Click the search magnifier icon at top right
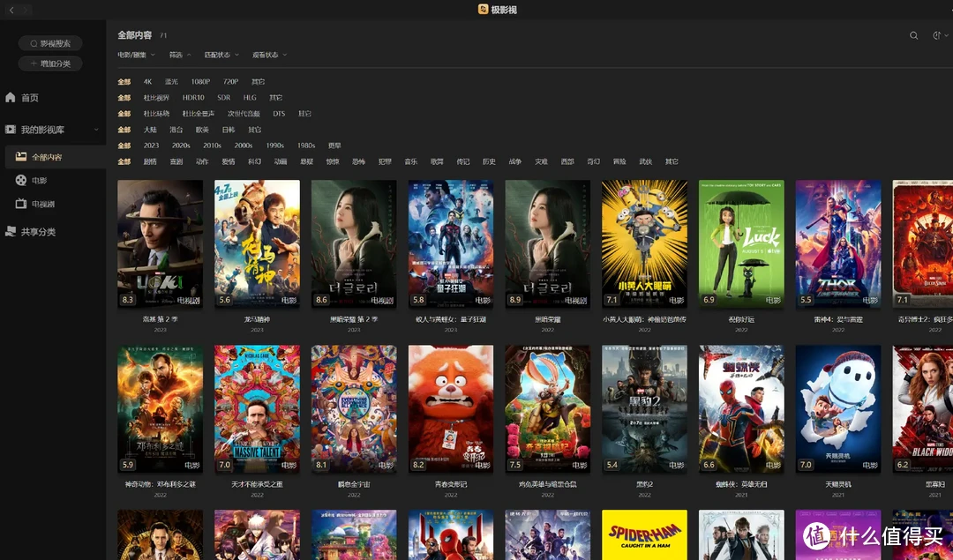Viewport: 953px width, 560px height. click(914, 36)
